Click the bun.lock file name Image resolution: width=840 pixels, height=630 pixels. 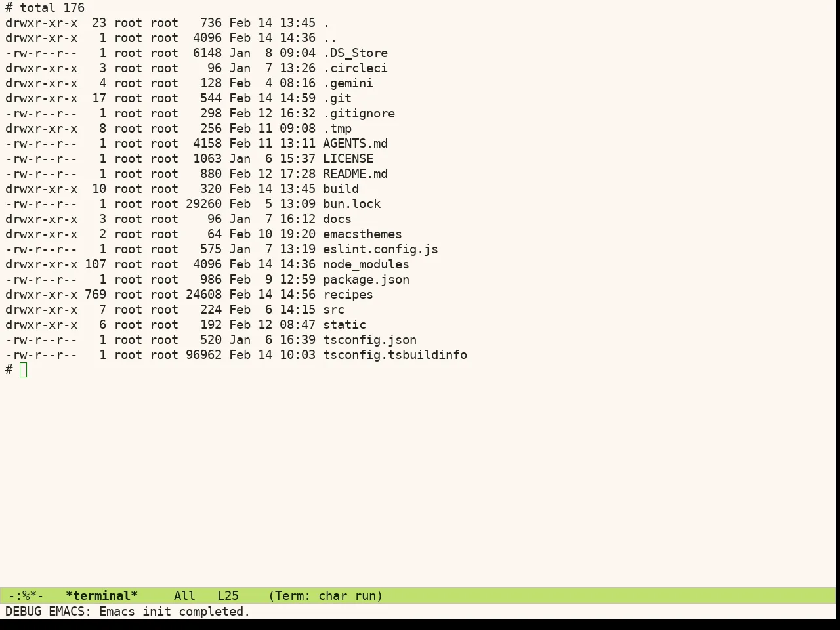tap(352, 204)
